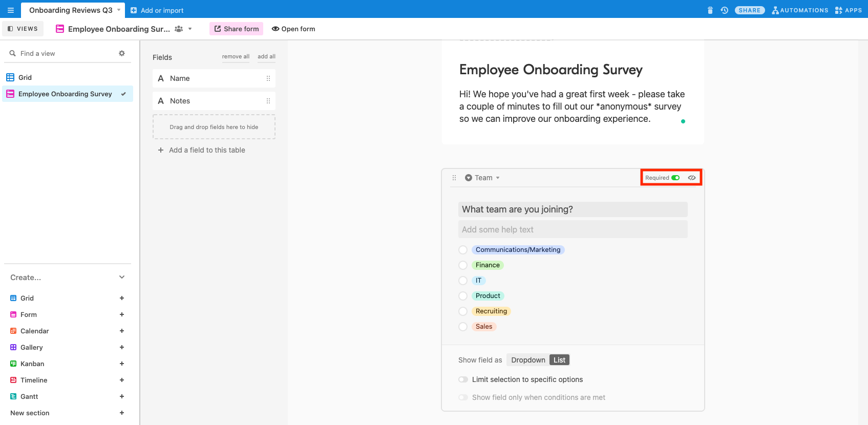Viewport: 868px width, 425px height.
Task: Click the Find a view search field
Action: click(67, 53)
